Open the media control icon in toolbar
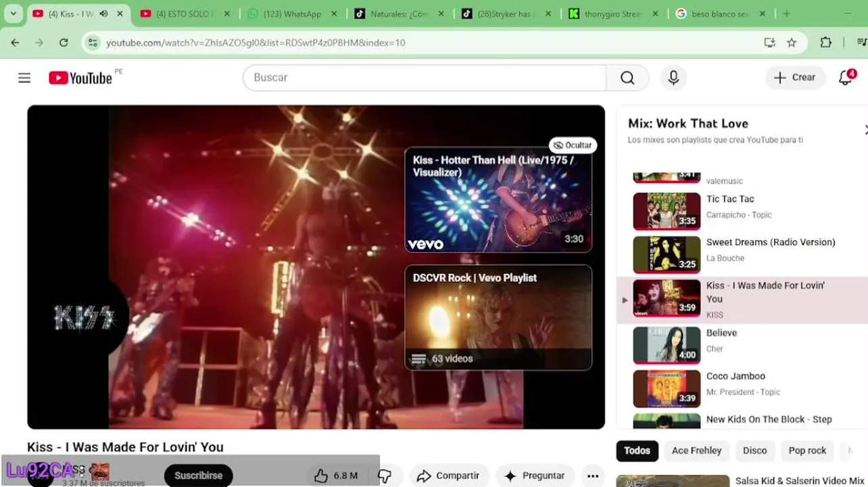 [861, 43]
